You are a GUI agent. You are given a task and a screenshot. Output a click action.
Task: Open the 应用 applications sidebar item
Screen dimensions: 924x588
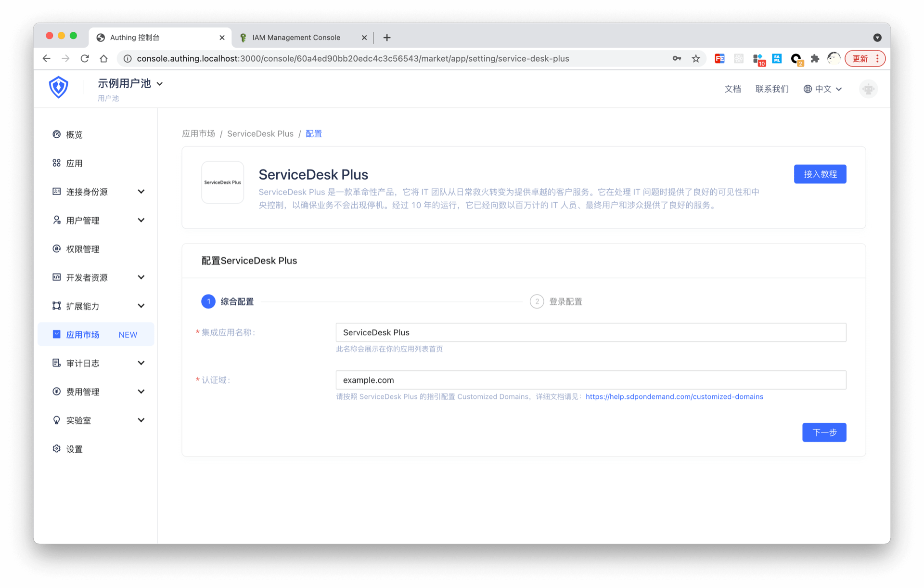(x=74, y=163)
